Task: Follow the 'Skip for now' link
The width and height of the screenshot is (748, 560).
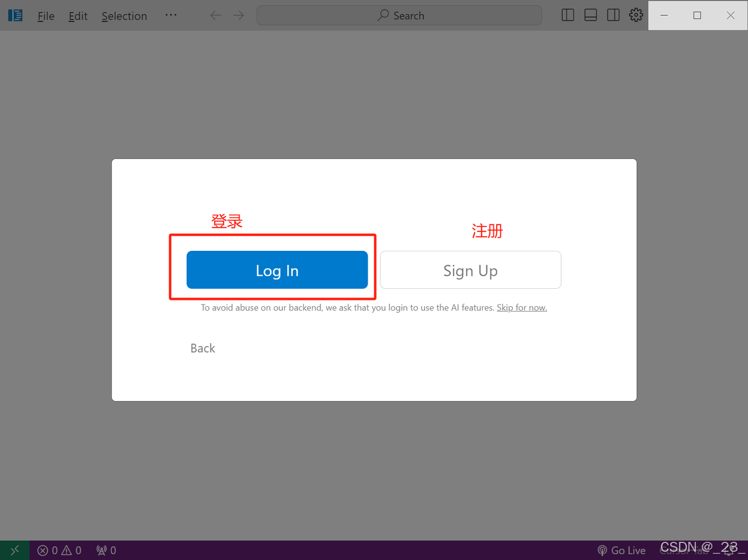Action: pos(521,307)
